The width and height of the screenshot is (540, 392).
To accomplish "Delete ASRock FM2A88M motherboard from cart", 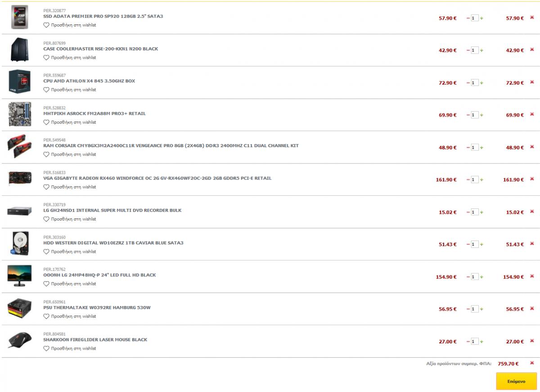I will [x=532, y=115].
